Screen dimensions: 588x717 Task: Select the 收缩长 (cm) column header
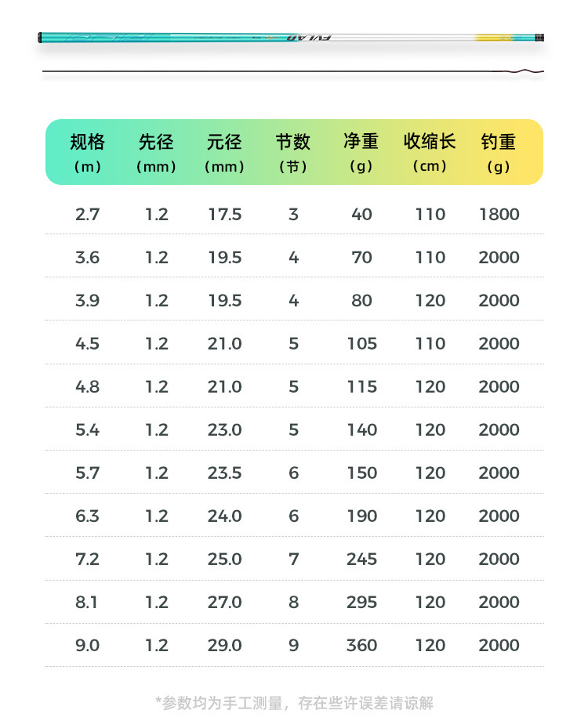click(x=430, y=152)
